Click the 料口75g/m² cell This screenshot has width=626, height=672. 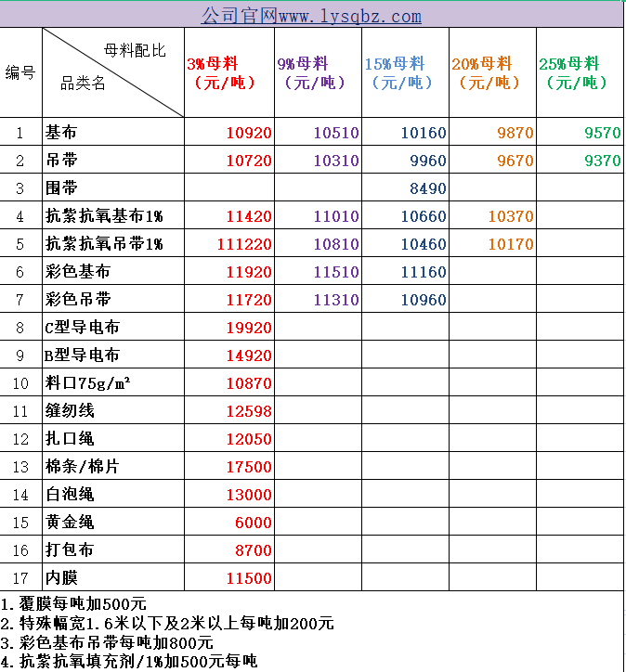[x=113, y=382]
